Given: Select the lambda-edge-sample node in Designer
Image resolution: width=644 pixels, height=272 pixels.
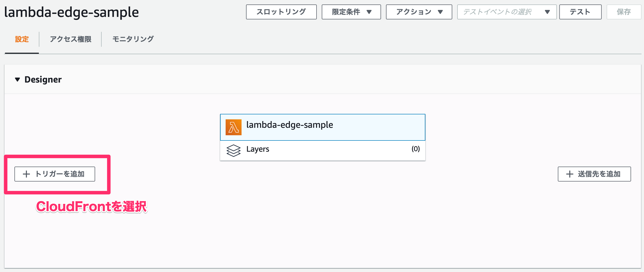Looking at the screenshot, I should click(322, 127).
